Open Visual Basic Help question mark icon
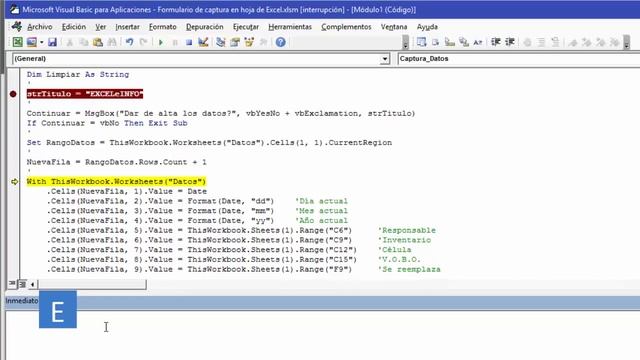The height and width of the screenshot is (360, 640). 280,42
